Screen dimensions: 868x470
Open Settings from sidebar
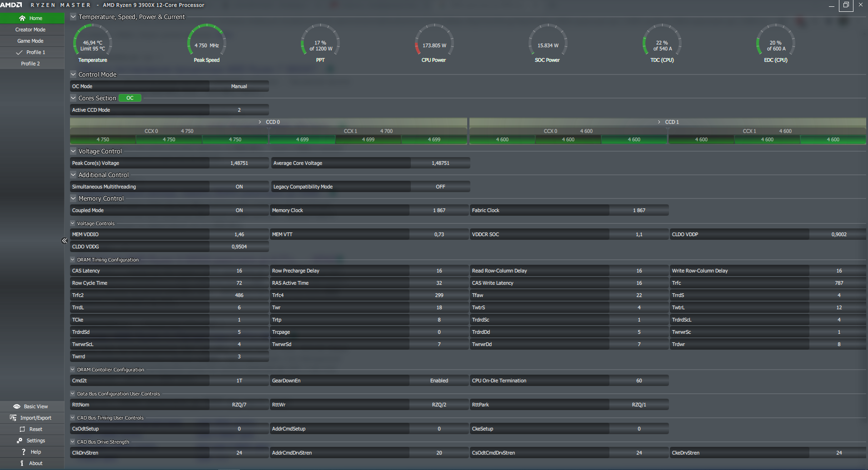(32, 440)
